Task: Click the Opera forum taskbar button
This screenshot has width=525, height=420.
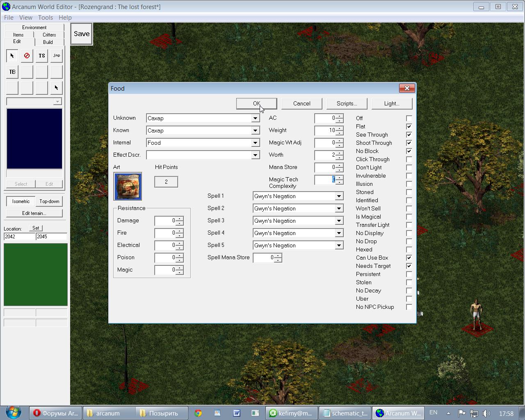Action: click(x=55, y=413)
